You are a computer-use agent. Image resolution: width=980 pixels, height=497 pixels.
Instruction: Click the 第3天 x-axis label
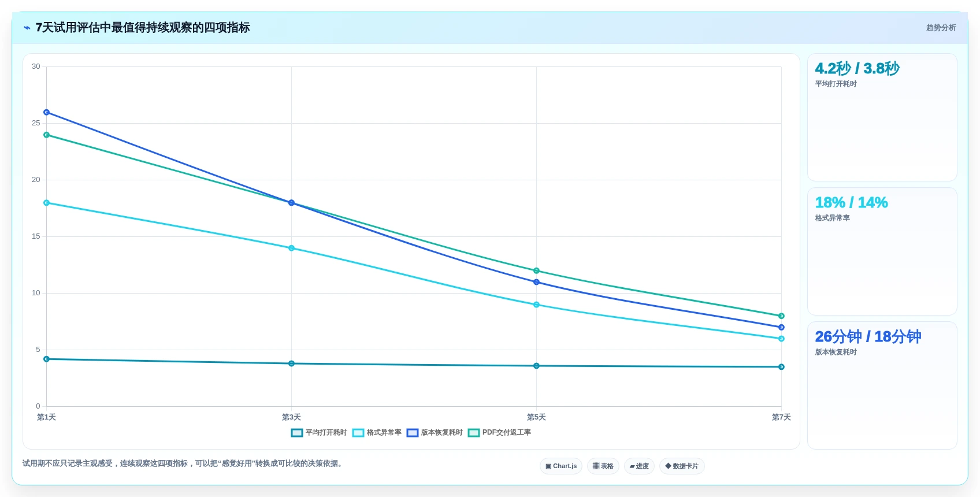291,417
